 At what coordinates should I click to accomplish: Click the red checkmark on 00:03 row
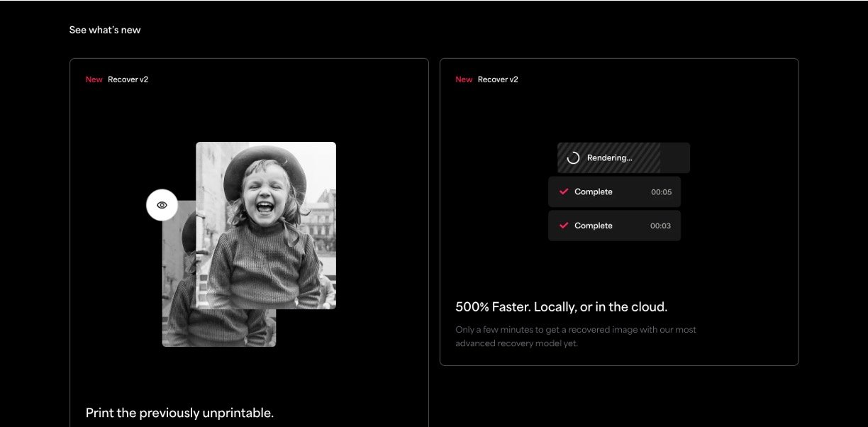564,226
